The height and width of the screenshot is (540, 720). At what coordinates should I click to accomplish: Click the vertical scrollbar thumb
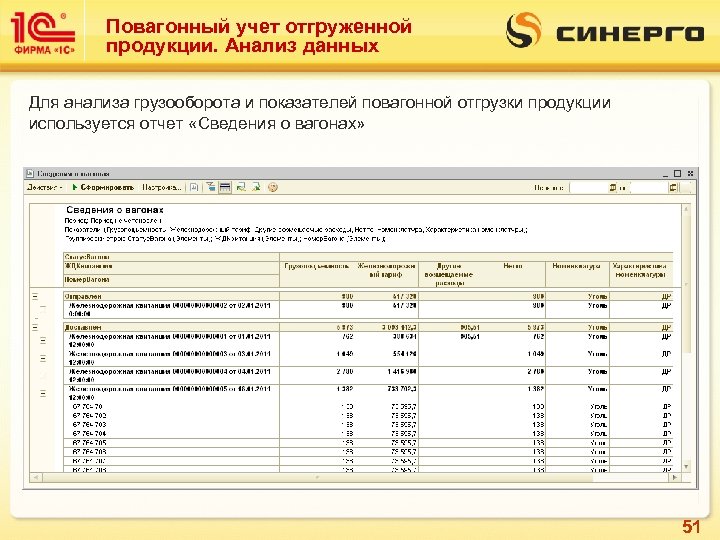click(686, 284)
